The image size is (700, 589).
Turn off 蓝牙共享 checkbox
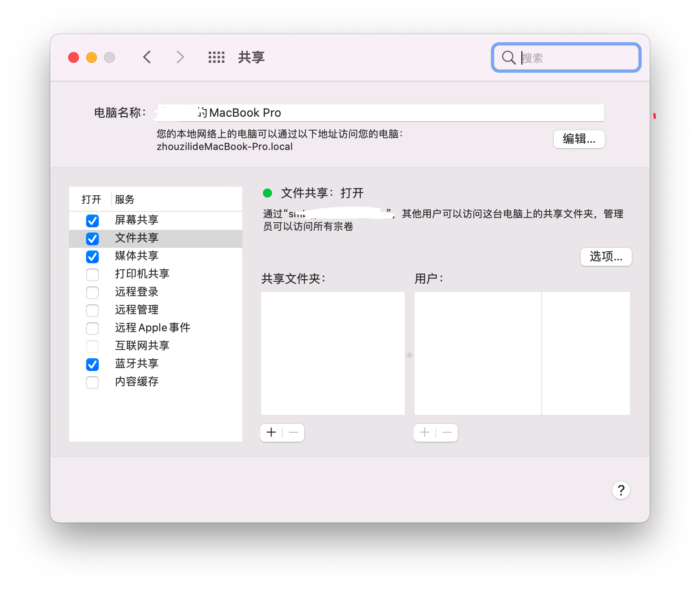click(92, 364)
